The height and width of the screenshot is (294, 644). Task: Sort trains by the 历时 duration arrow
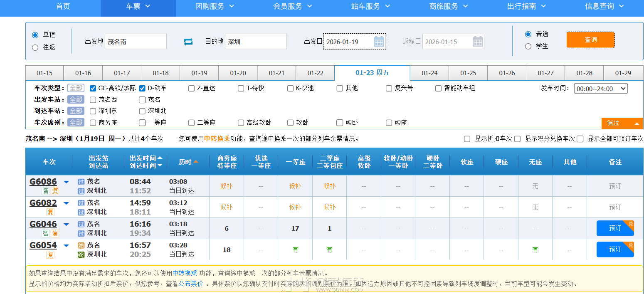click(196, 161)
